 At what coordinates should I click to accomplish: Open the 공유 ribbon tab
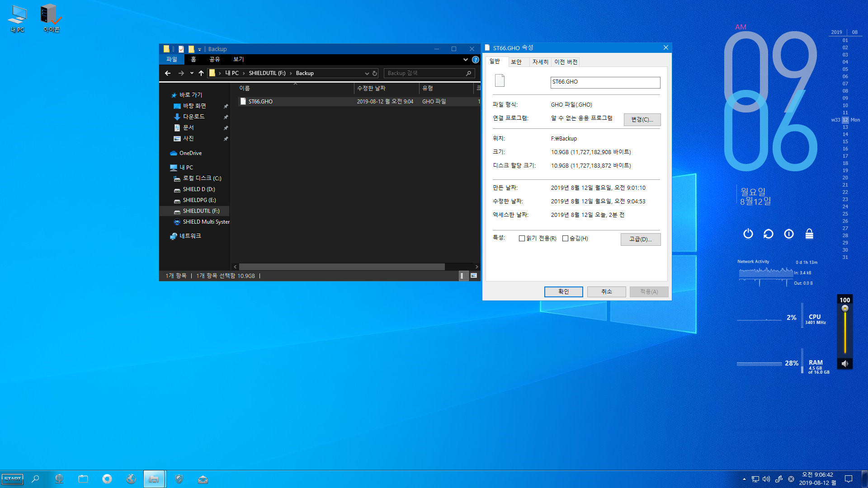(215, 60)
